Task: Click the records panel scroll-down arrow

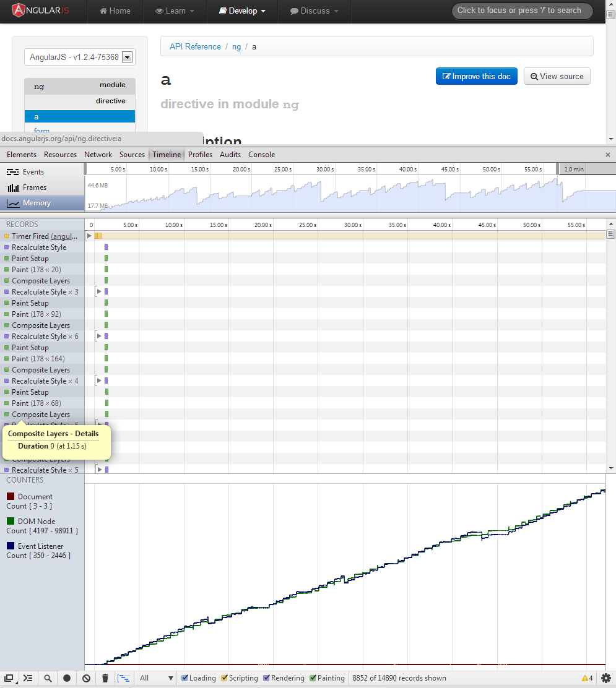Action: [610, 468]
